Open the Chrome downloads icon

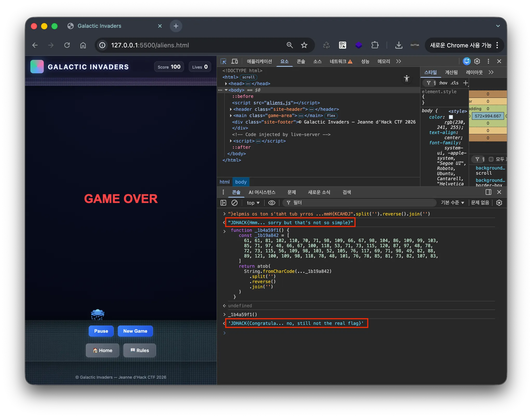point(398,45)
